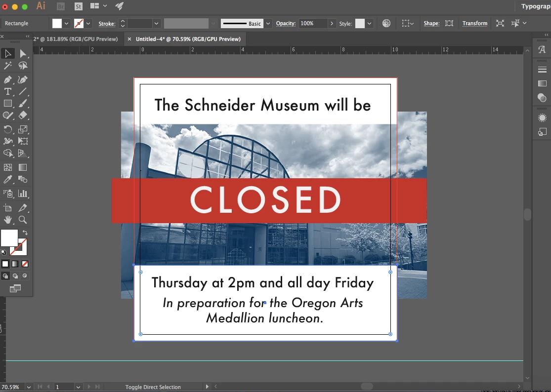The height and width of the screenshot is (392, 551).
Task: Click the foreground fill color swatch
Action: click(9, 238)
